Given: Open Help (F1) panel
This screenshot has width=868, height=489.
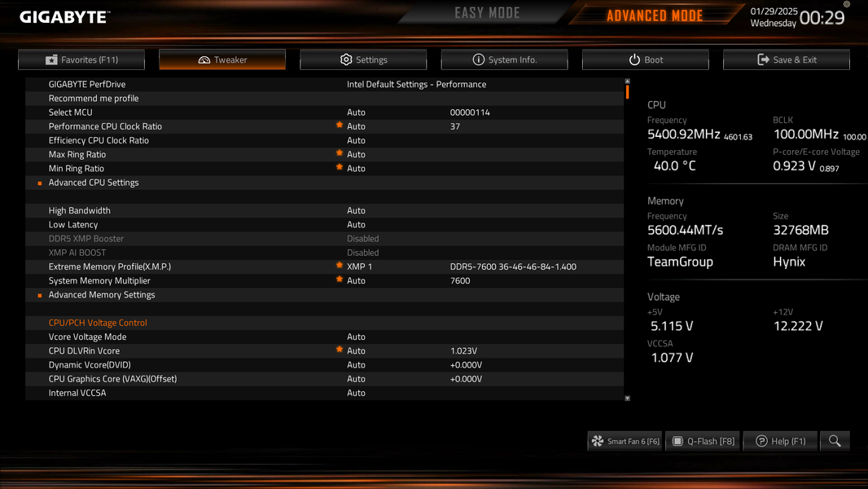Looking at the screenshot, I should tap(780, 441).
